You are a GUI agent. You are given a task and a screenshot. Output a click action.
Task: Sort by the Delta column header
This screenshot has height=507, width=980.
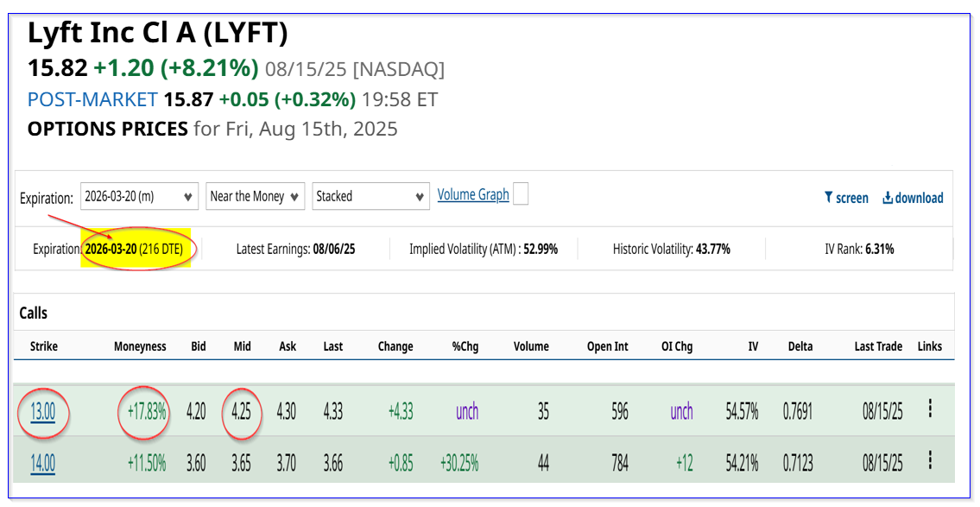coord(800,346)
